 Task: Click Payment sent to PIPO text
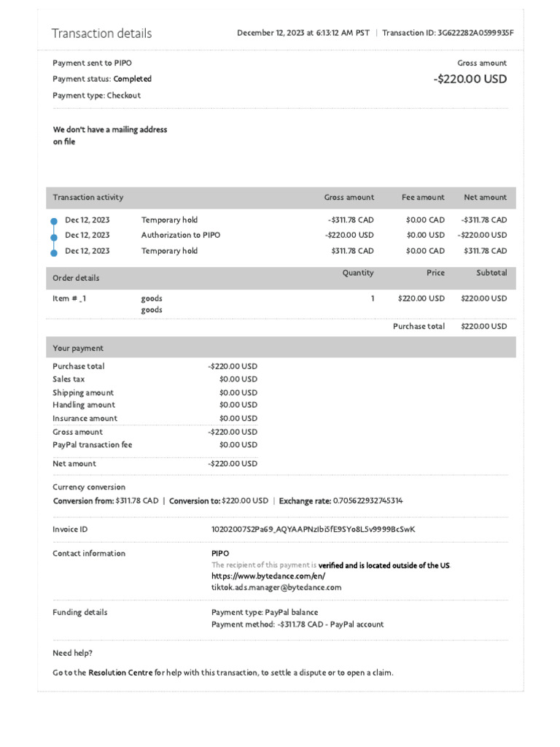point(92,63)
